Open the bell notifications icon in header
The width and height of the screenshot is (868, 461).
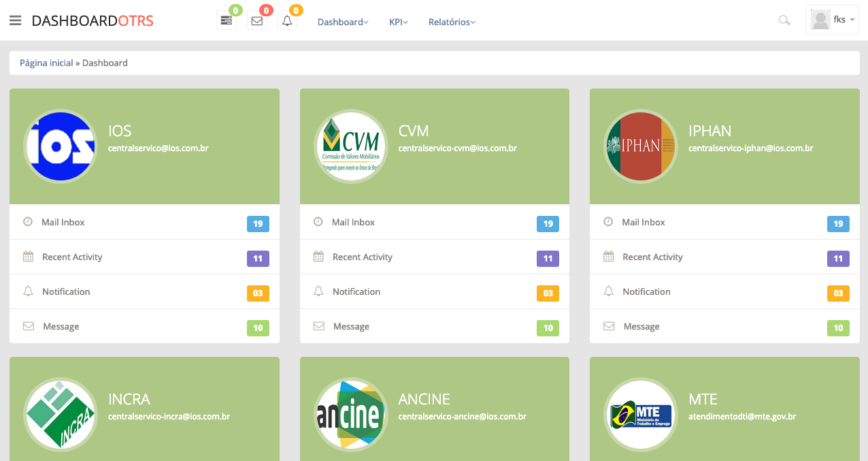tap(287, 21)
